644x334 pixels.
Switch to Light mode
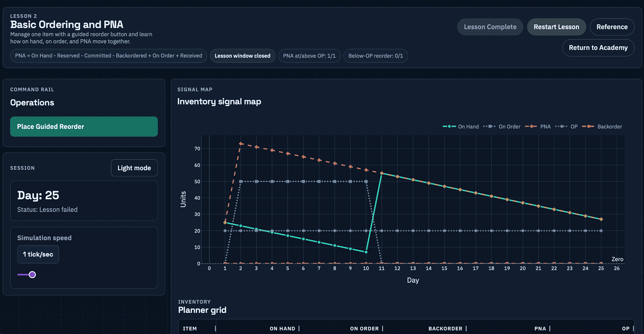(x=134, y=168)
